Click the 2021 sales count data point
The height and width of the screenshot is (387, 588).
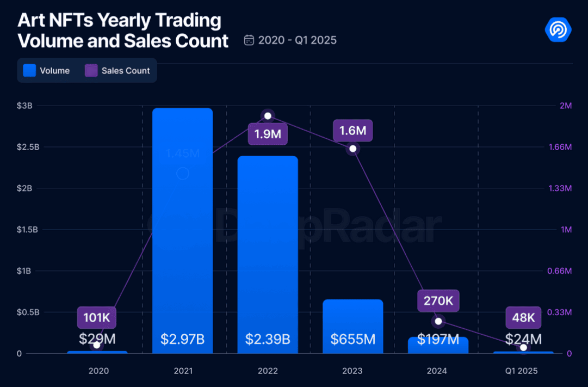click(x=183, y=174)
